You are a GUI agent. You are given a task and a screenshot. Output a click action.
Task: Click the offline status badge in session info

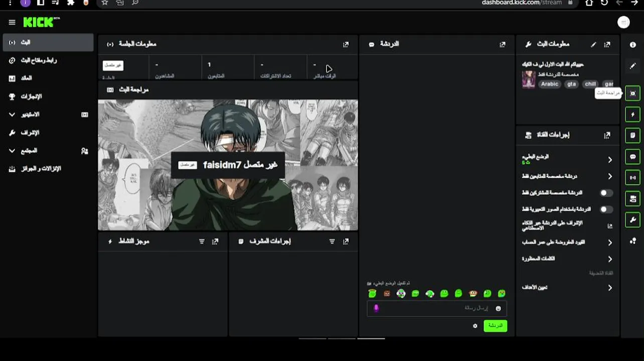coord(113,65)
